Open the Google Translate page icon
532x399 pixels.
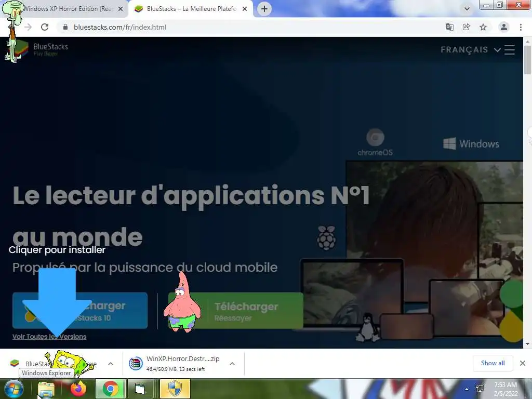click(449, 27)
